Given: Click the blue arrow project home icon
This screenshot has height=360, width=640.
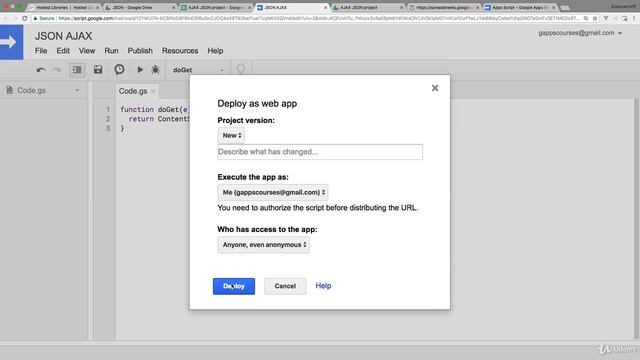Looking at the screenshot, I should [11, 42].
